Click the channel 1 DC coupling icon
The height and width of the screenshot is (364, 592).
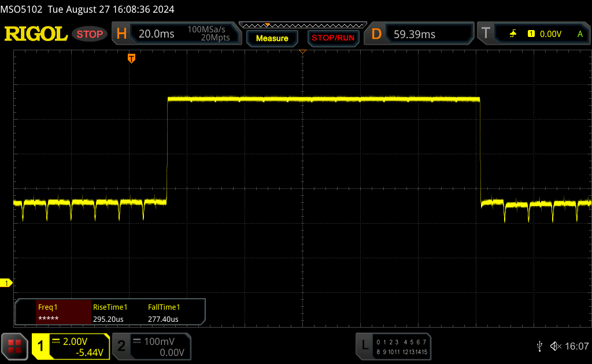click(x=56, y=341)
